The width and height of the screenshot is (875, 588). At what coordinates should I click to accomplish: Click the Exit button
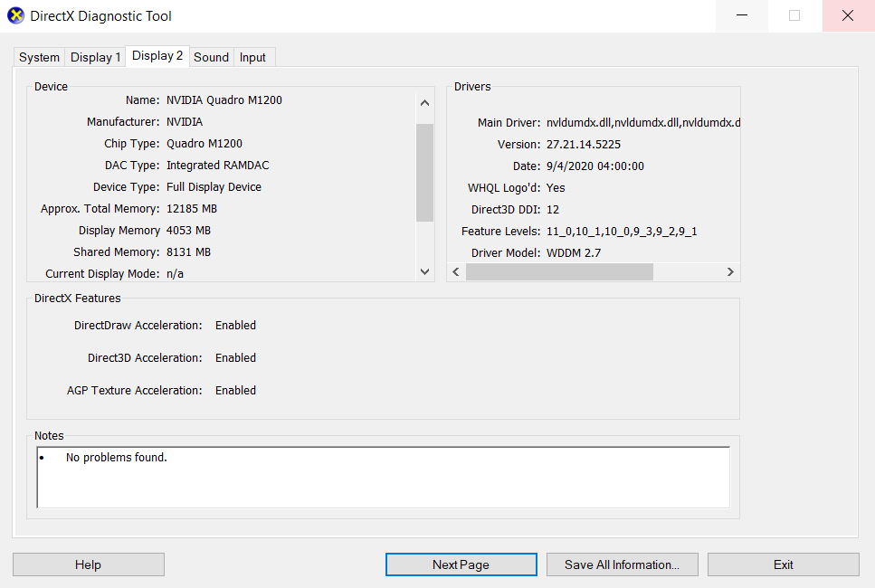click(x=784, y=564)
